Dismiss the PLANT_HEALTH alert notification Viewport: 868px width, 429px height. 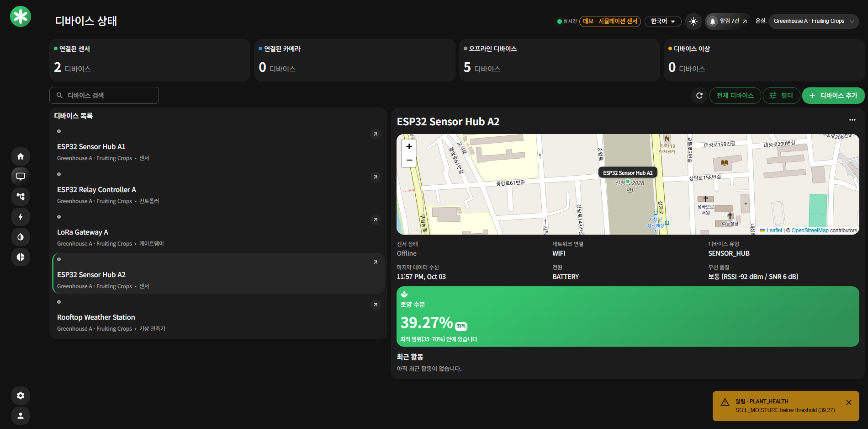point(849,402)
